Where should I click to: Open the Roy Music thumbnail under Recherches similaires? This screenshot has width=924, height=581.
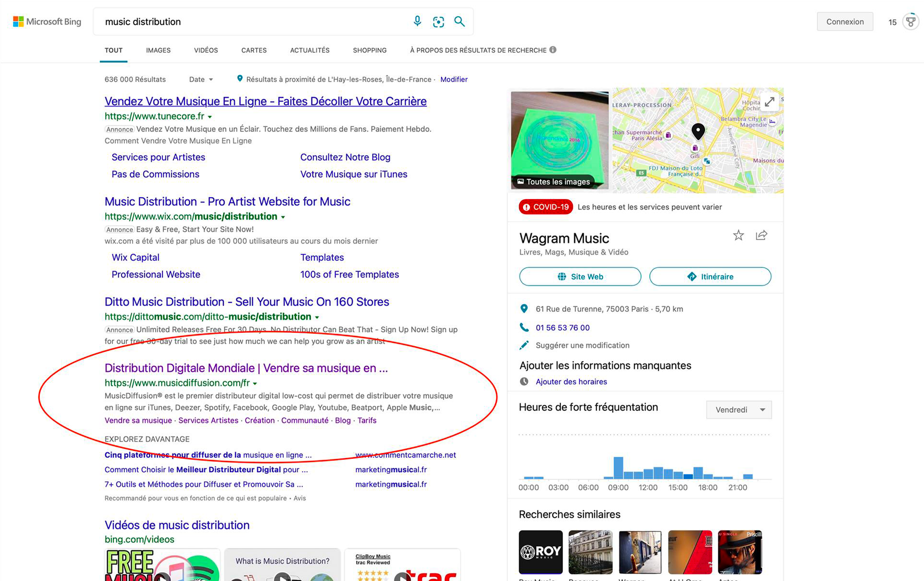click(540, 551)
